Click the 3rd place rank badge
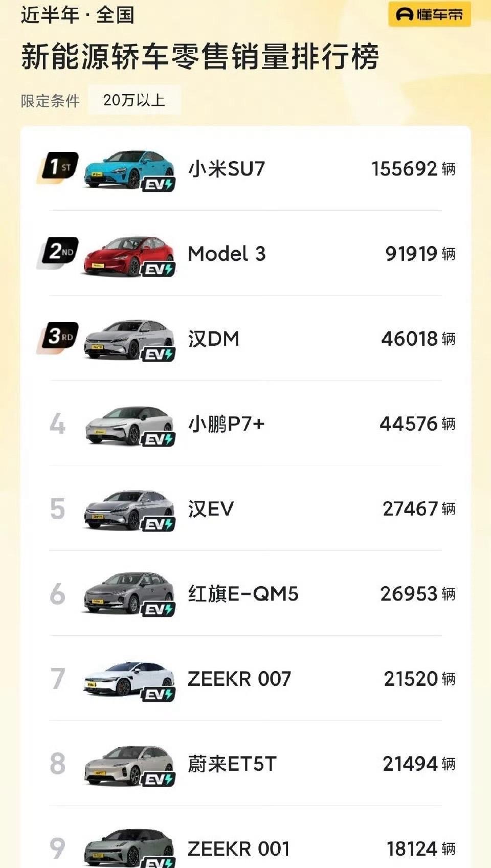 click(x=59, y=337)
